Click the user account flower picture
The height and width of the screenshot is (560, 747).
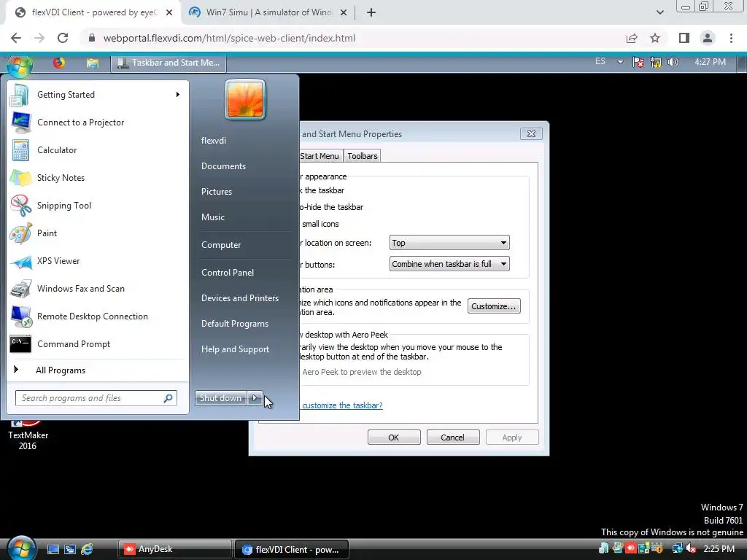(x=245, y=99)
